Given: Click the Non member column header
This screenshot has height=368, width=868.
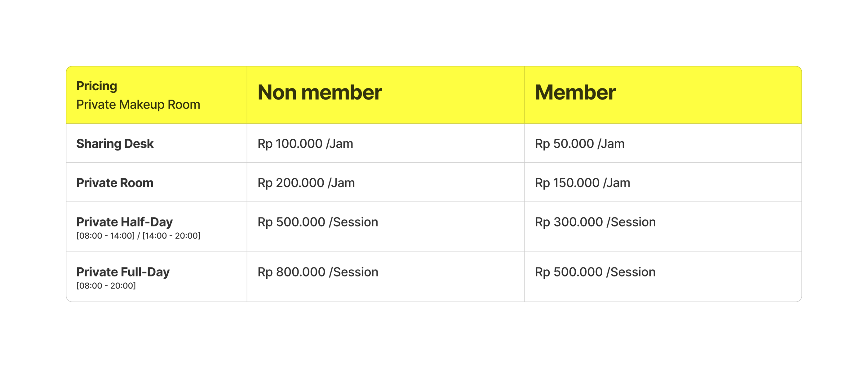Looking at the screenshot, I should (319, 92).
